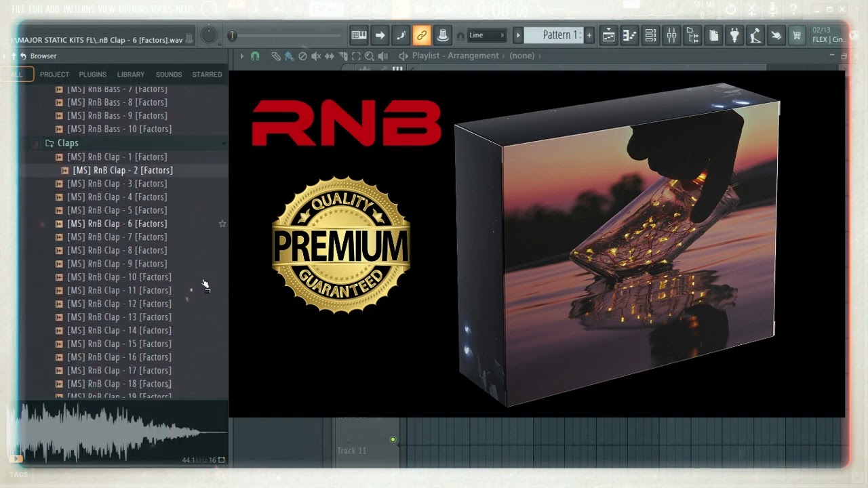Screen dimensions: 868x488
Task: Select the zoom tool in Playlist
Action: click(x=370, y=56)
